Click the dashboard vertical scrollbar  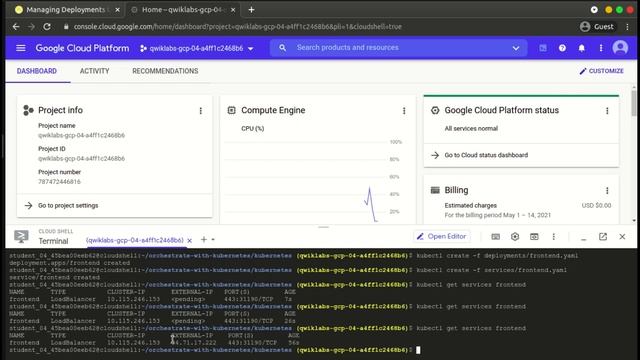click(633, 103)
